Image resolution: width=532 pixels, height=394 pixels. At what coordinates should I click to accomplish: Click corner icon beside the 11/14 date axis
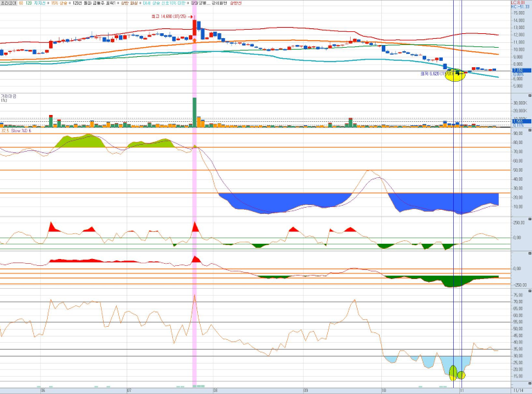click(x=530, y=384)
